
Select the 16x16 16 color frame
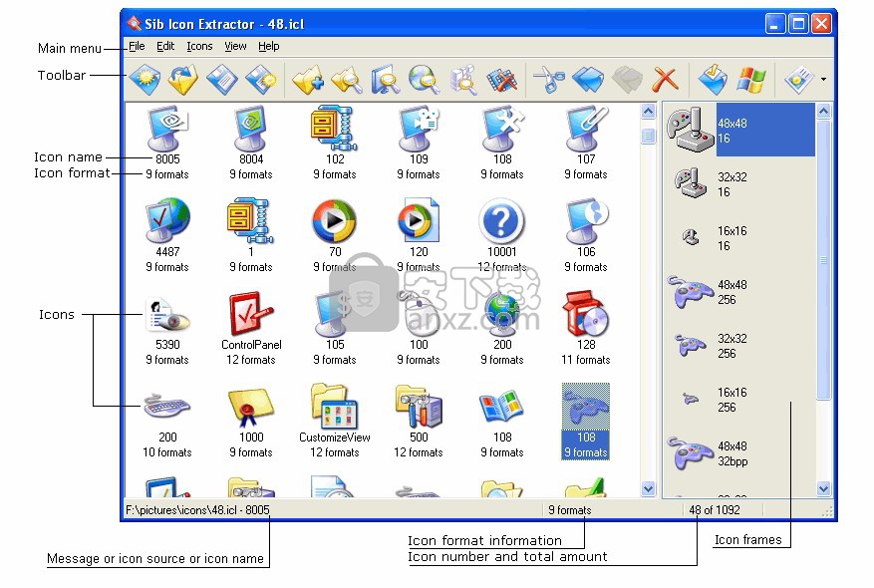tap(739, 238)
